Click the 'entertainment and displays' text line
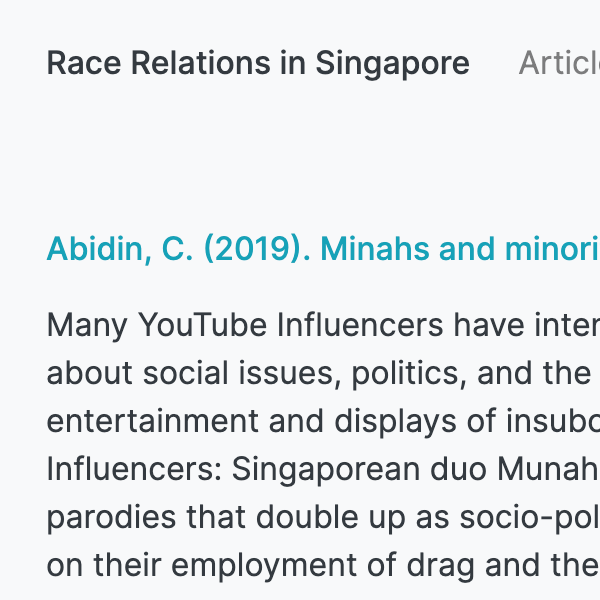This screenshot has height=600, width=600. pos(323,421)
